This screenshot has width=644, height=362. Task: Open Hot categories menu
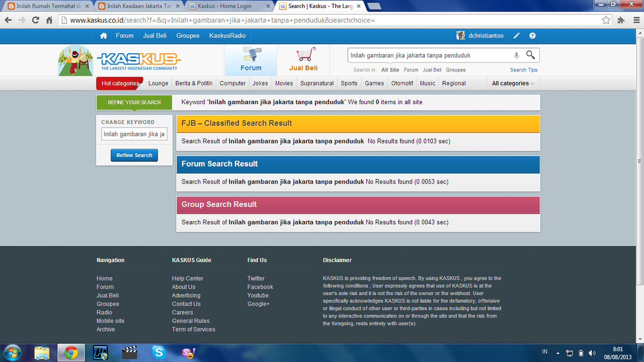point(120,83)
